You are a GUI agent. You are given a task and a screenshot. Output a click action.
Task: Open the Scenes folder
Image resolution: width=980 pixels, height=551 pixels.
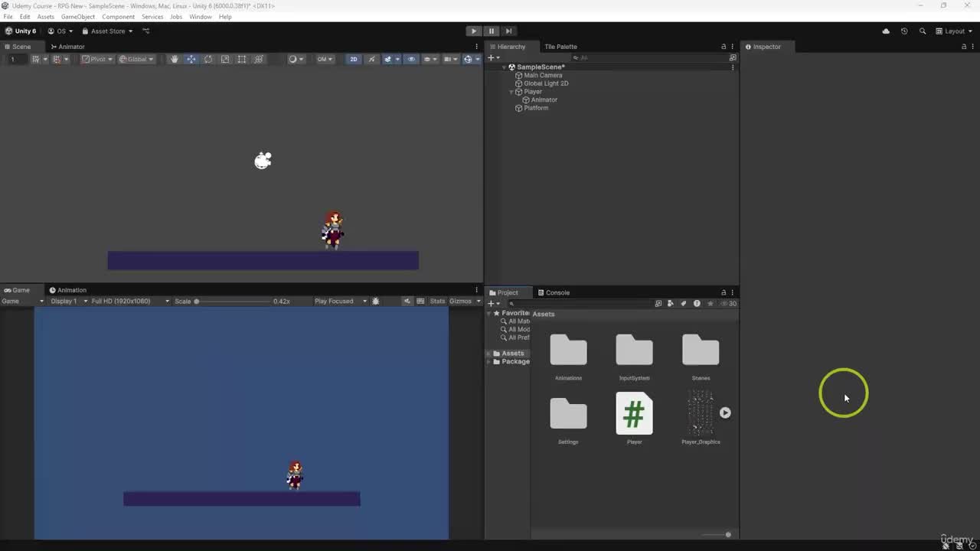coord(701,350)
